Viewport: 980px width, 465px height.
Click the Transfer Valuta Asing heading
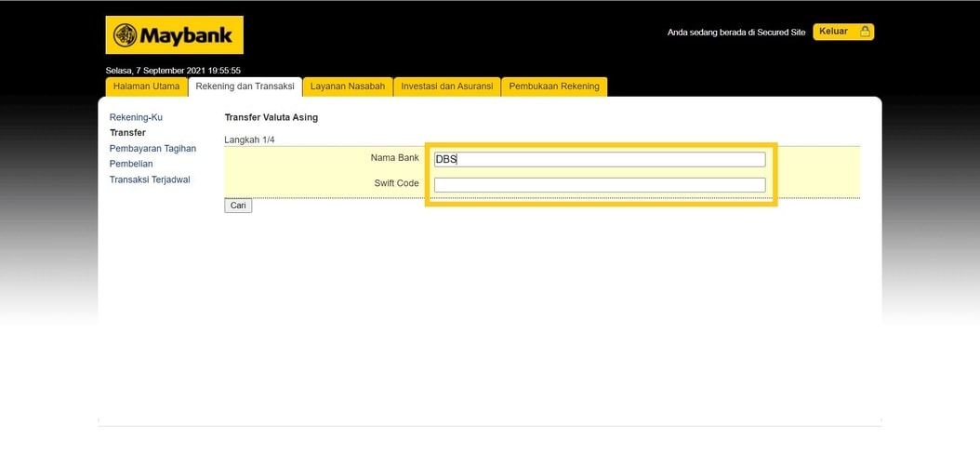(271, 117)
